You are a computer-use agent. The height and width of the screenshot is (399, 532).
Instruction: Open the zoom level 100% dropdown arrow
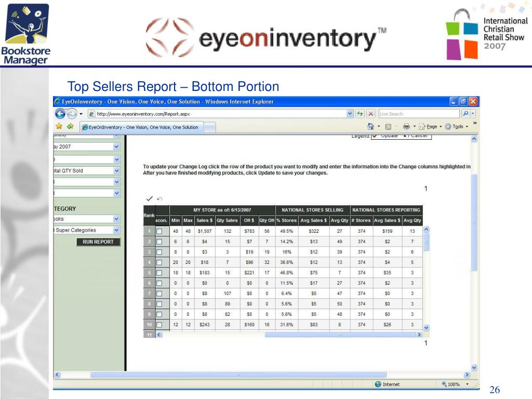click(468, 384)
